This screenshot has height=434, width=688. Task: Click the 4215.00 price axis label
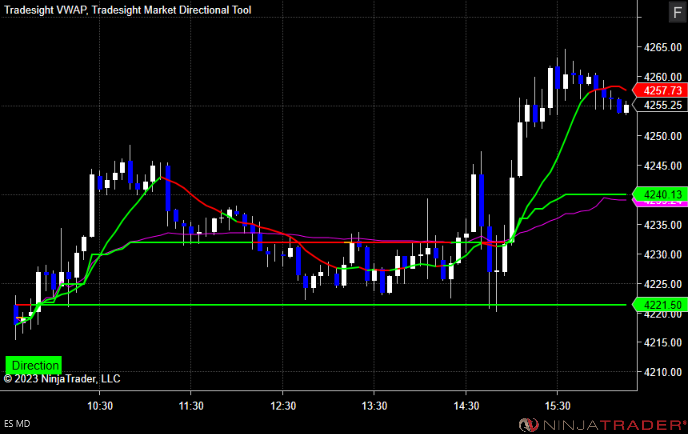[663, 343]
